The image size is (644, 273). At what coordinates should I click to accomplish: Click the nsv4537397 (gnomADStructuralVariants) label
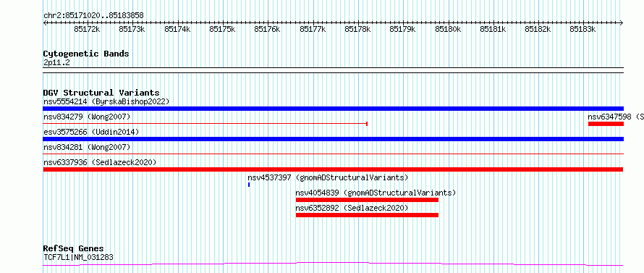[328, 177]
